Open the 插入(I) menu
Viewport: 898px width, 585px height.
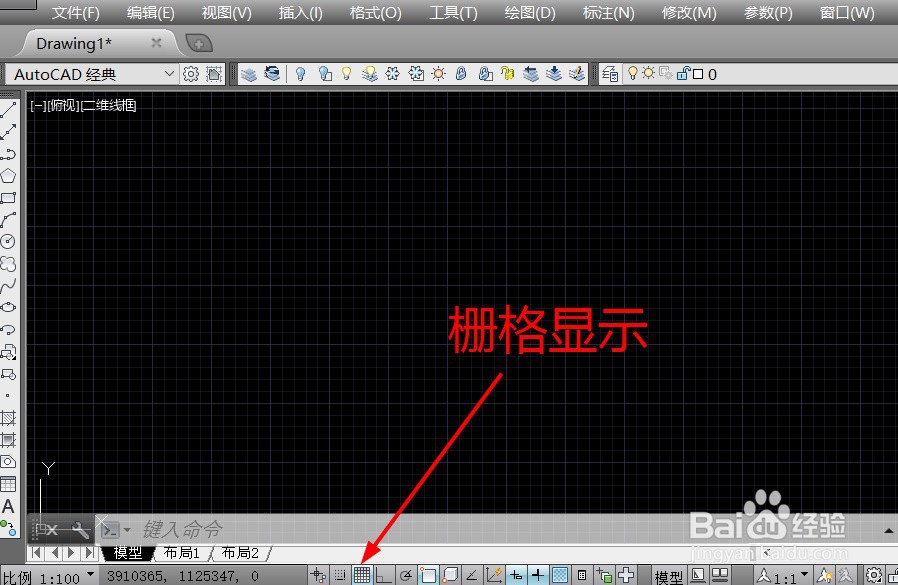301,13
